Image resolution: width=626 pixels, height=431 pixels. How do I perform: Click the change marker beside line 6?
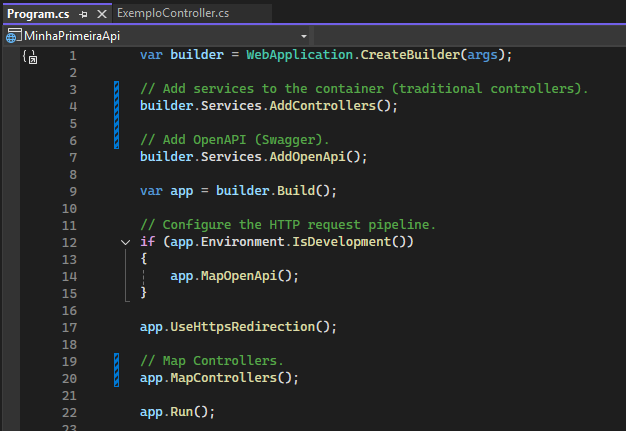[117, 140]
